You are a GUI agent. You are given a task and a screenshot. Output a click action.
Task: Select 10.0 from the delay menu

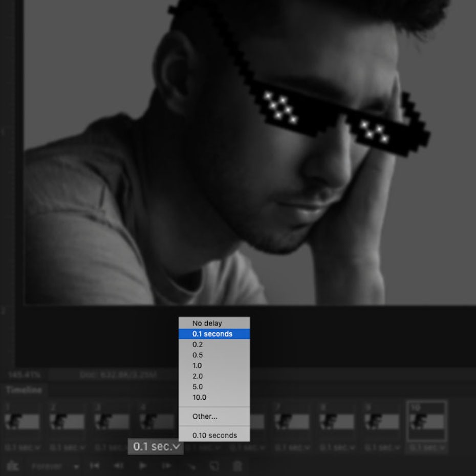(x=200, y=398)
